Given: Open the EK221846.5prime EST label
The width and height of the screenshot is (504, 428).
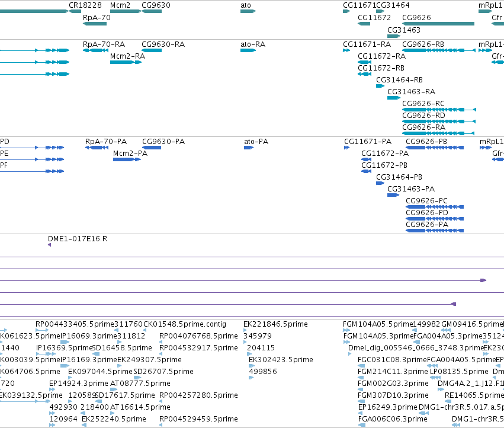Looking at the screenshot, I should (x=275, y=324).
